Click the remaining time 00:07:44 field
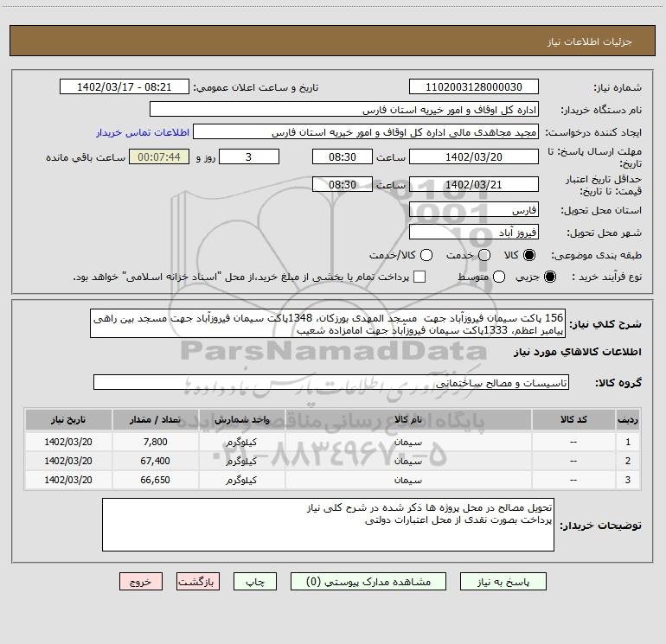This screenshot has height=644, width=666. (159, 156)
